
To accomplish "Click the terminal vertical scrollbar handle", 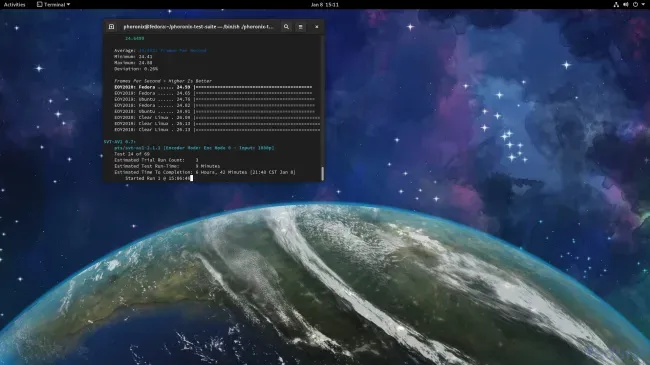I will pyautogui.click(x=322, y=173).
